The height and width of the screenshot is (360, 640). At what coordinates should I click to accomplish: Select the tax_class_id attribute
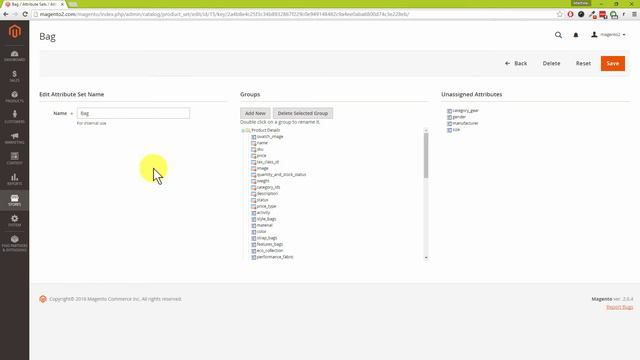click(268, 162)
